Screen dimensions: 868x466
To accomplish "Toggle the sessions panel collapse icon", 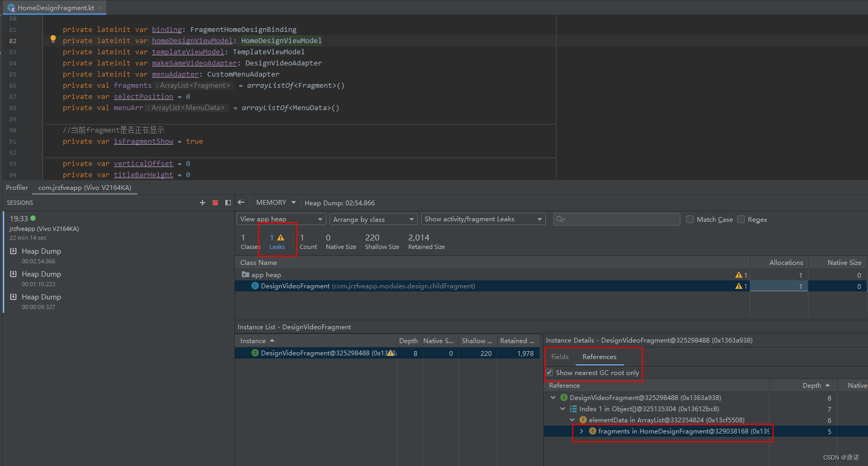I will [x=228, y=203].
